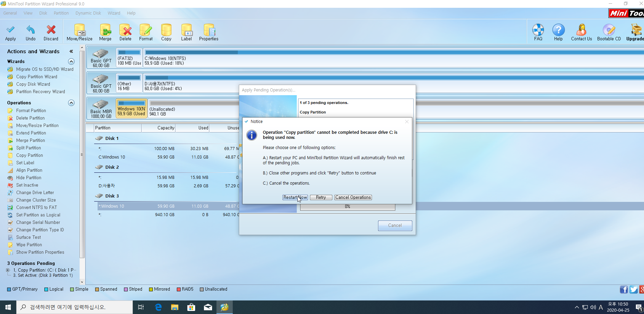Click Wipe Partition operation
This screenshot has width=644, height=314.
click(x=29, y=245)
